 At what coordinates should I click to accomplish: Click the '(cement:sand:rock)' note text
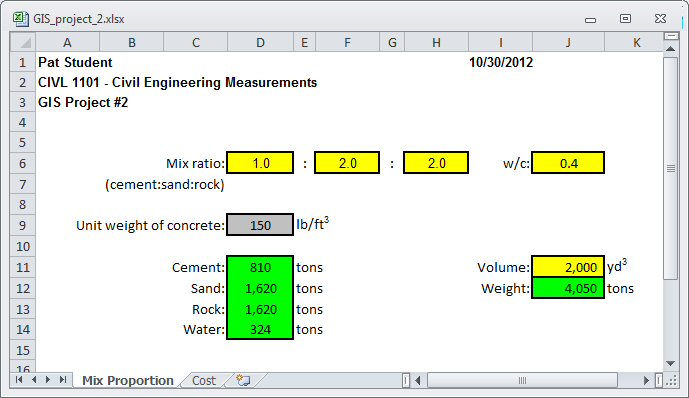[x=165, y=185]
